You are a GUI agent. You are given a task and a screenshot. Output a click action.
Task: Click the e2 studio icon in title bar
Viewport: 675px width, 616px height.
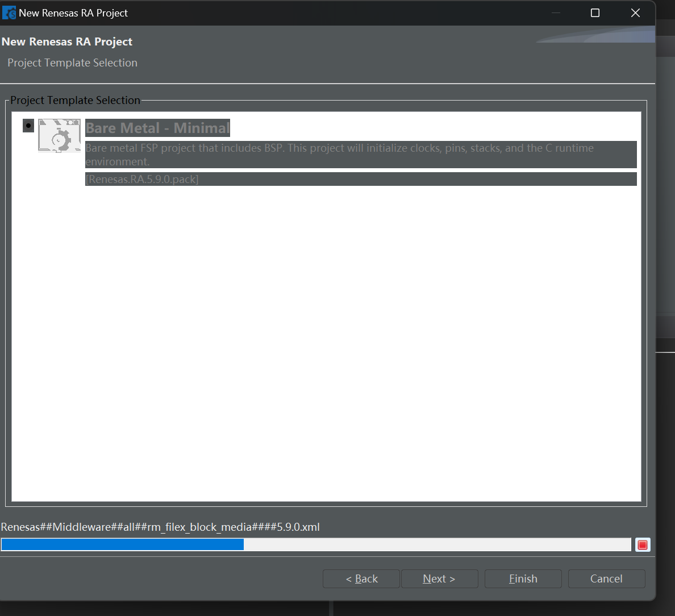(x=9, y=13)
